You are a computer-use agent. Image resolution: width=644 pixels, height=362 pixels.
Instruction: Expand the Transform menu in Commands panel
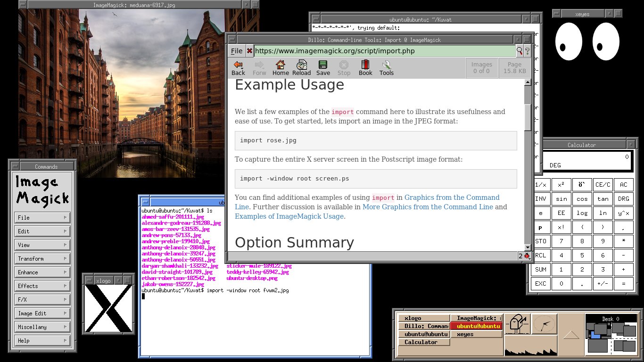42,258
